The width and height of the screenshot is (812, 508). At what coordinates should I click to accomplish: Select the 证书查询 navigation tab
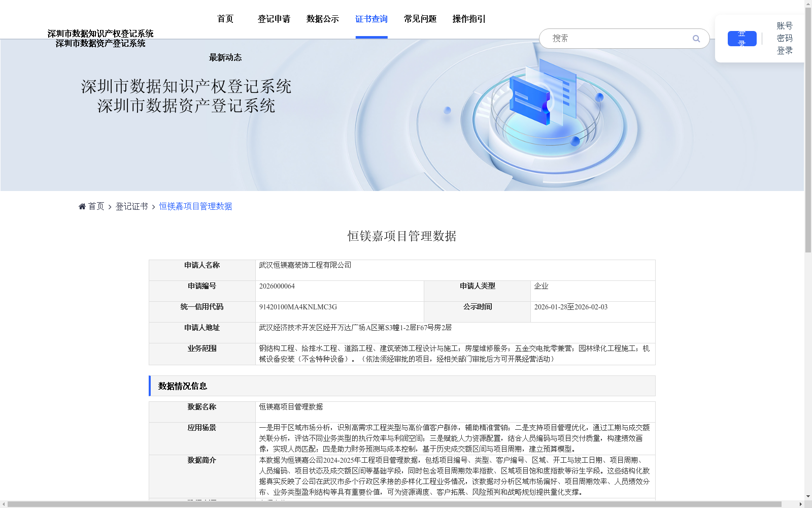tap(371, 19)
